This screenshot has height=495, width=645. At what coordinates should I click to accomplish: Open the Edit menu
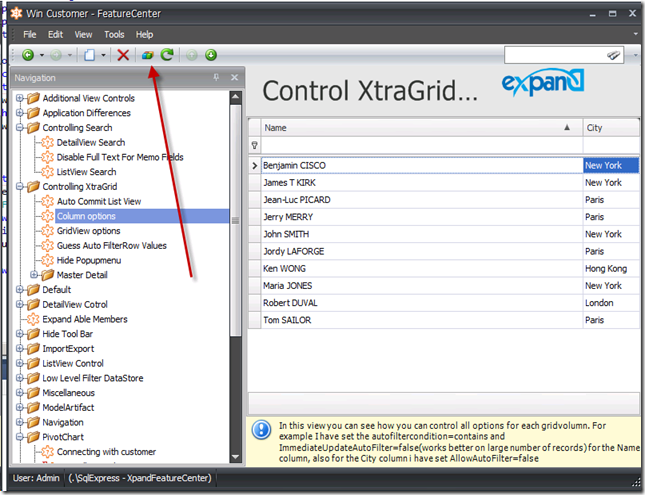[56, 35]
